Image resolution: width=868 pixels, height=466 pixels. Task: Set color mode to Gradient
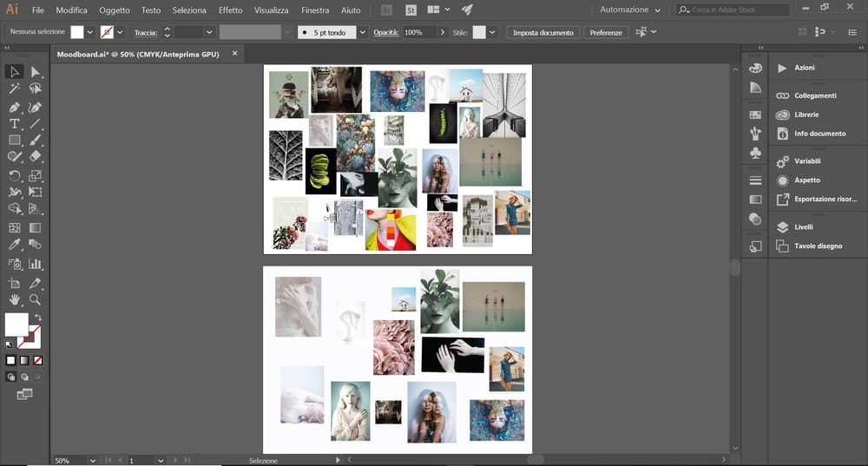point(24,360)
